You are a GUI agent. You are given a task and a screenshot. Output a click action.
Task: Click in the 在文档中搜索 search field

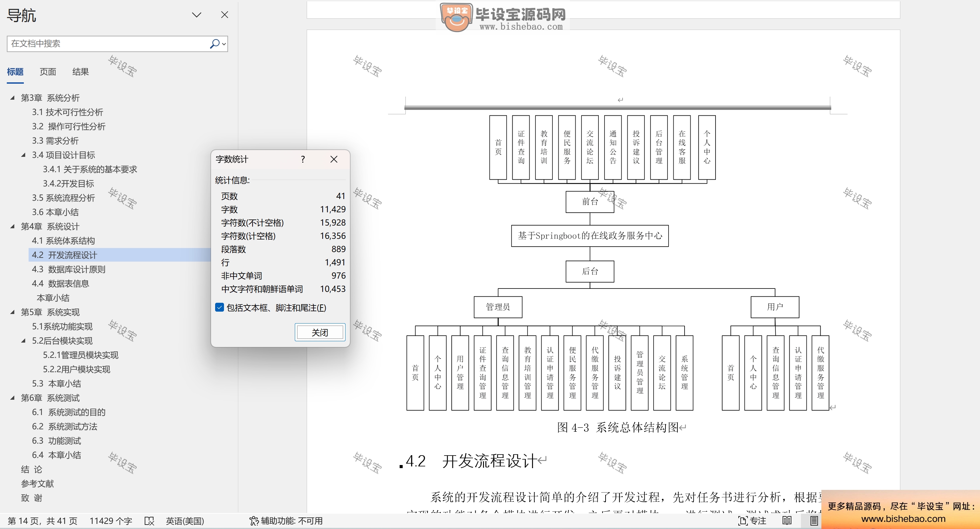(109, 44)
